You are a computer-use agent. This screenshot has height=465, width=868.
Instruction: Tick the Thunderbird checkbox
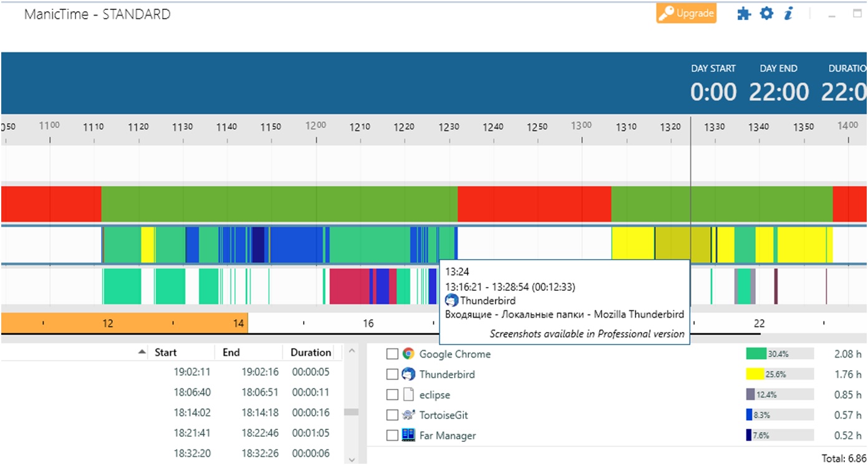[x=392, y=374]
